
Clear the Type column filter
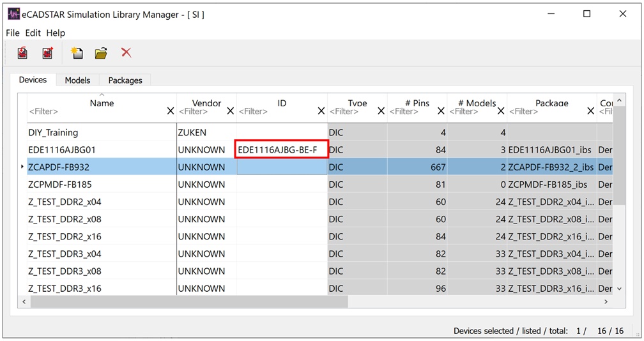[x=381, y=111]
